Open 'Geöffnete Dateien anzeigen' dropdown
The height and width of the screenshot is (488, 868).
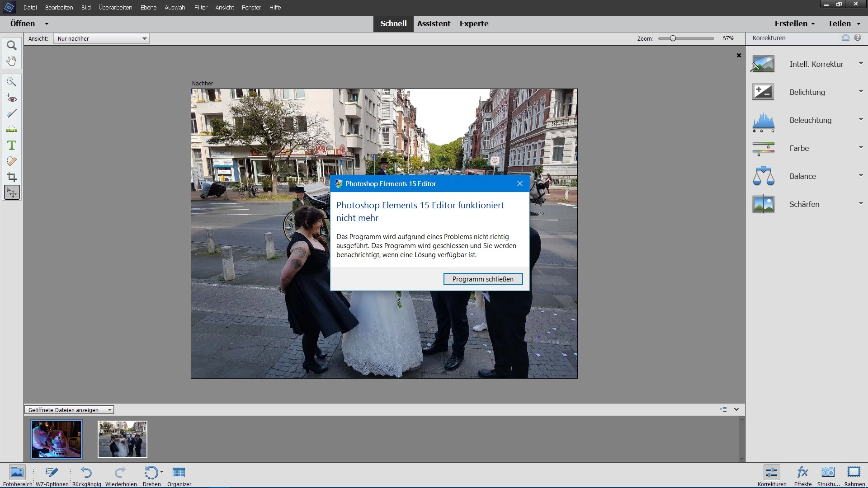pyautogui.click(x=69, y=410)
